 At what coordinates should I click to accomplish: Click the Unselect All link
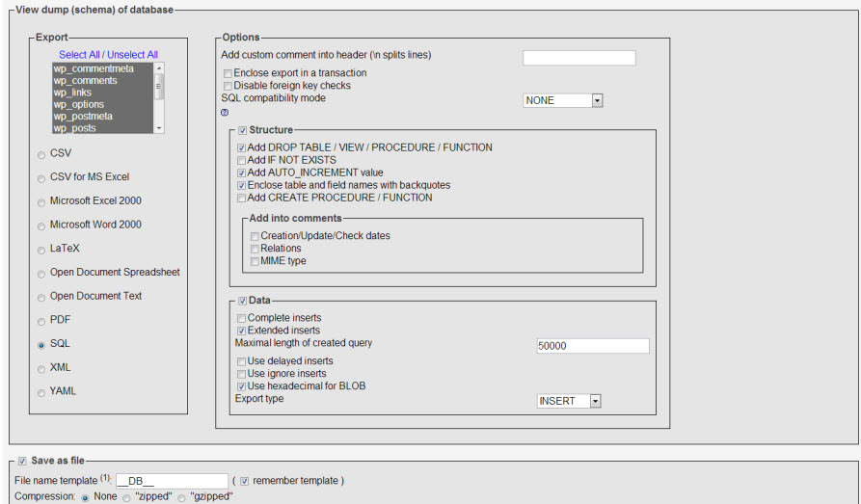coord(132,55)
